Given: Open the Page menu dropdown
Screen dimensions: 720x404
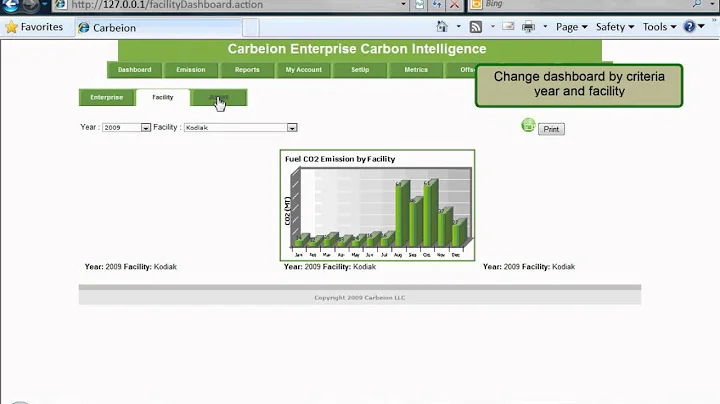Looking at the screenshot, I should tap(572, 27).
